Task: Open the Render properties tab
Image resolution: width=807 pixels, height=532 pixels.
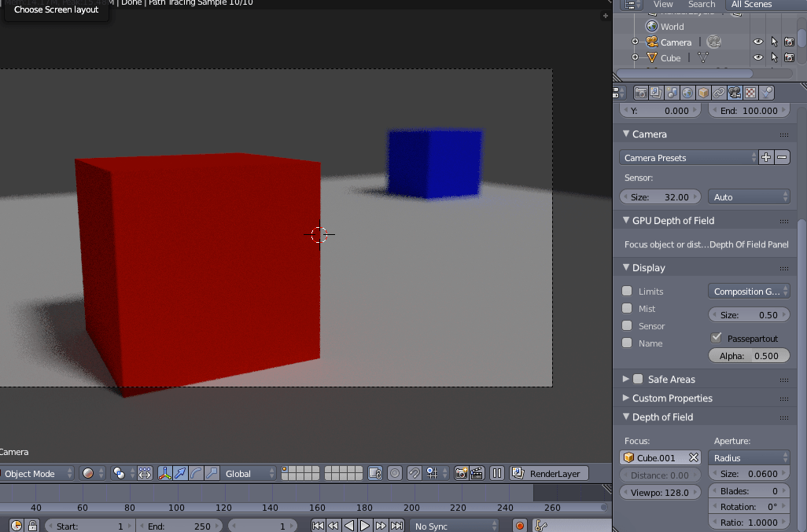Action: tap(641, 92)
